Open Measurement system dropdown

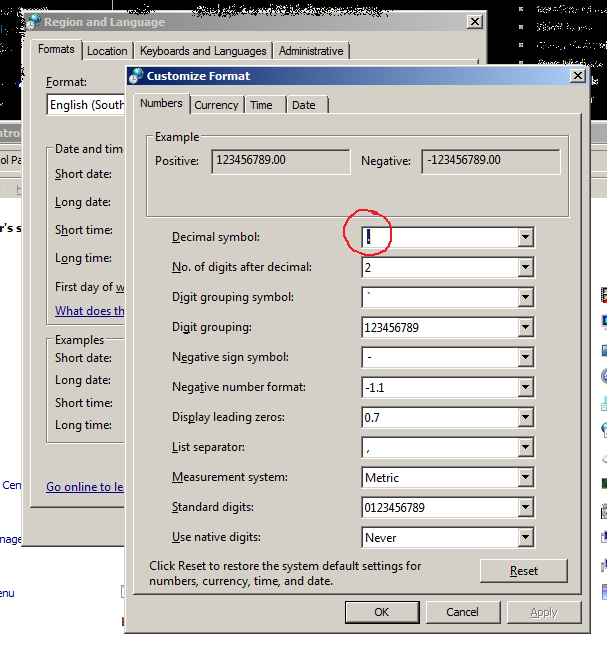[525, 478]
